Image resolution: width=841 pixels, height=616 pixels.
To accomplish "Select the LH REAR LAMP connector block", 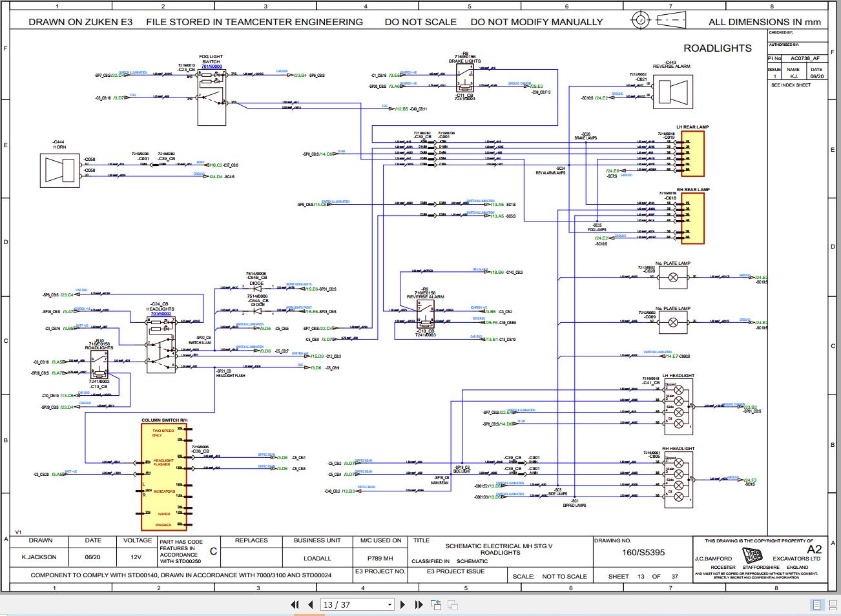I will [692, 154].
